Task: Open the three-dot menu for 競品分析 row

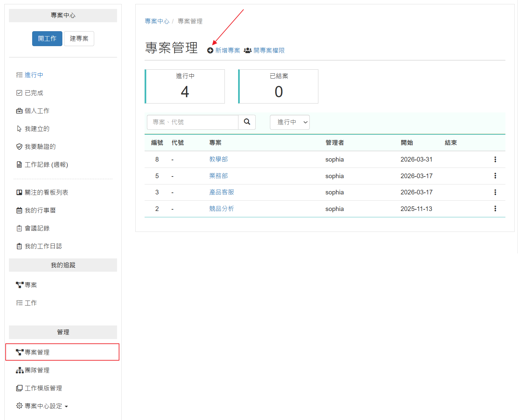Action: coord(495,209)
